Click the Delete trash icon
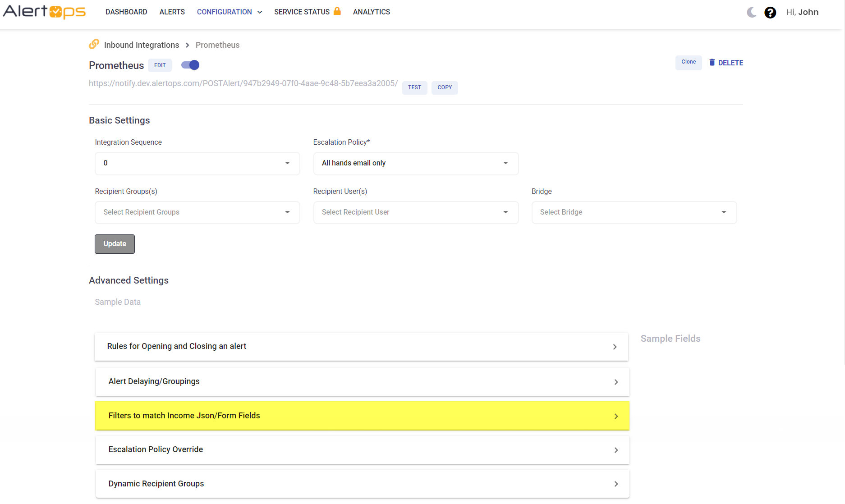The height and width of the screenshot is (504, 845). point(712,63)
